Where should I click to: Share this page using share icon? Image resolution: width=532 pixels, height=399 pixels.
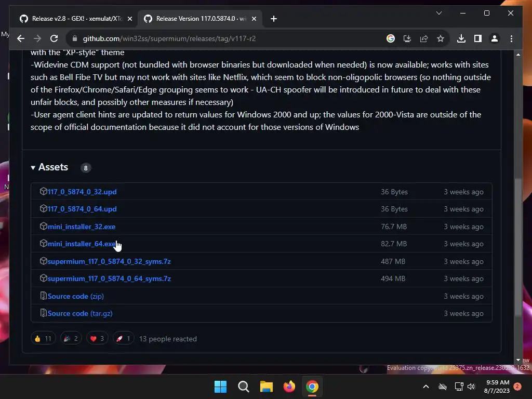click(424, 38)
